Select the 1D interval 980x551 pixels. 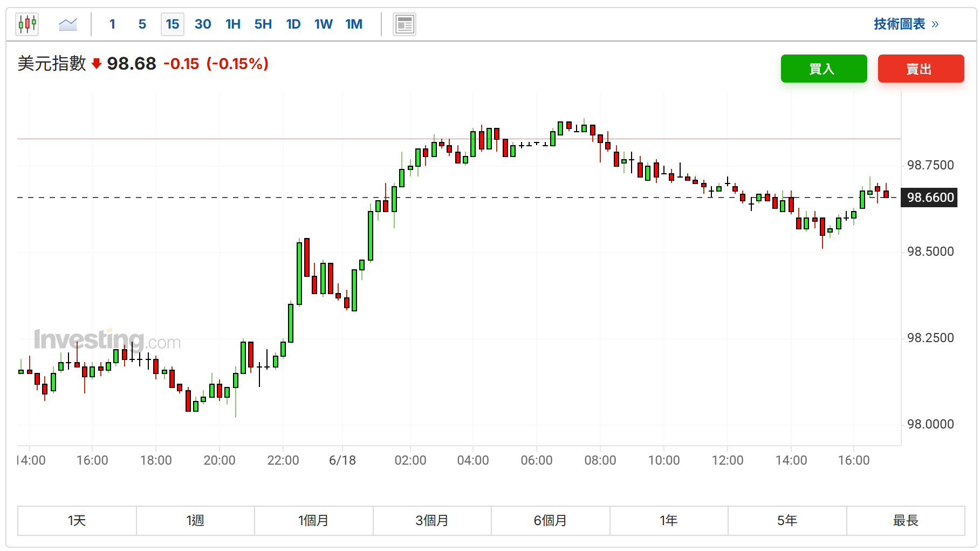pyautogui.click(x=293, y=24)
